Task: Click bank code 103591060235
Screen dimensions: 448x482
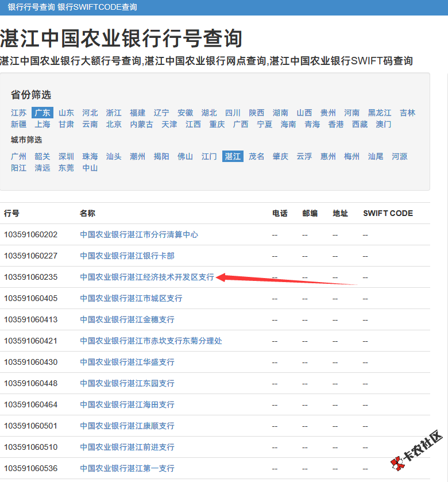Action: [x=30, y=277]
